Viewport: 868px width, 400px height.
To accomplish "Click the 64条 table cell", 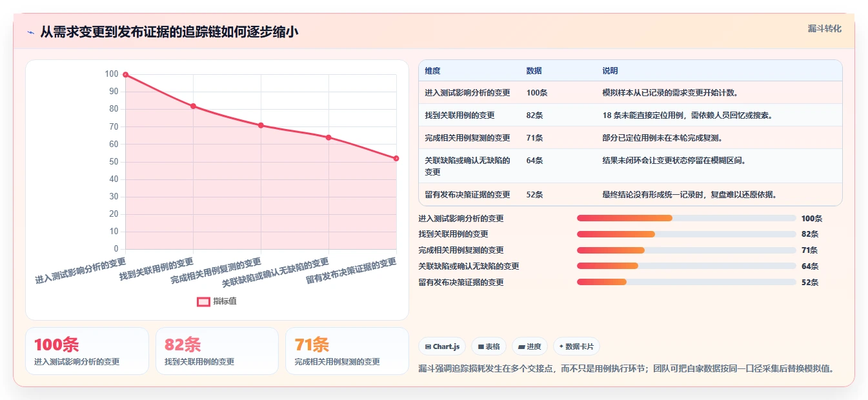I will [534, 160].
